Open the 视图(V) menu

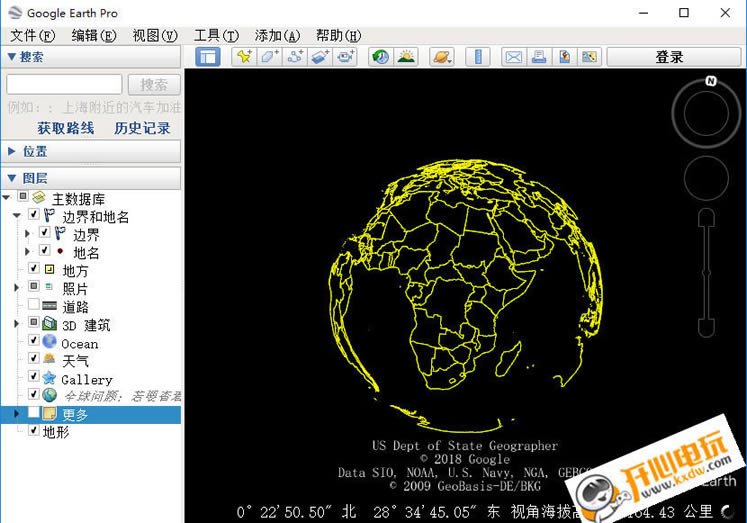154,35
